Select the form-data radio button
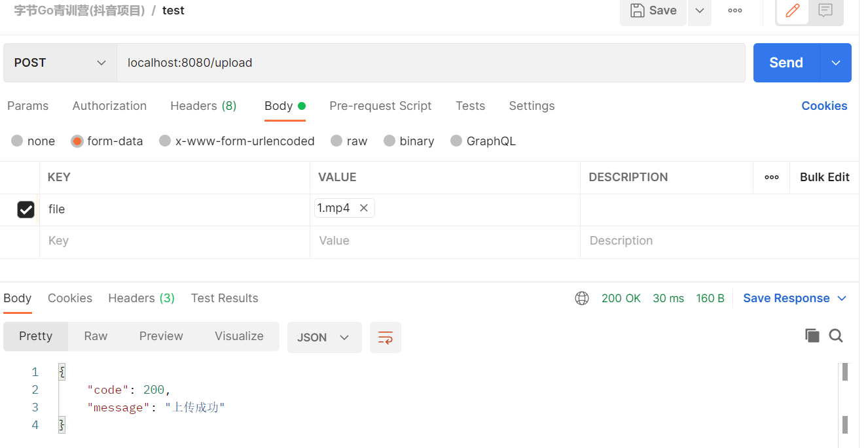 [x=77, y=141]
